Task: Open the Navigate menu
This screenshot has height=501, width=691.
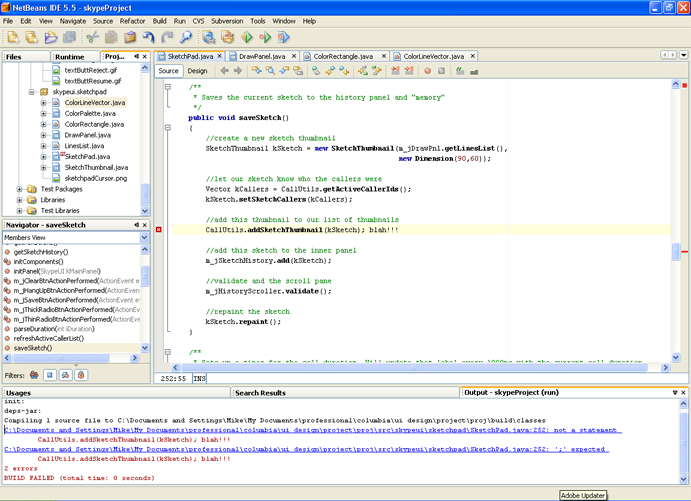Action: coord(73,21)
